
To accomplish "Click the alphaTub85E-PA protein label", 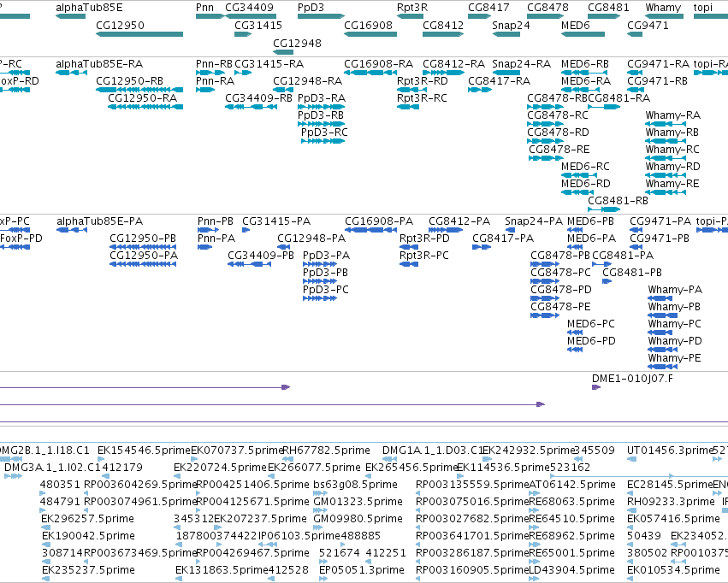I will pyautogui.click(x=100, y=221).
